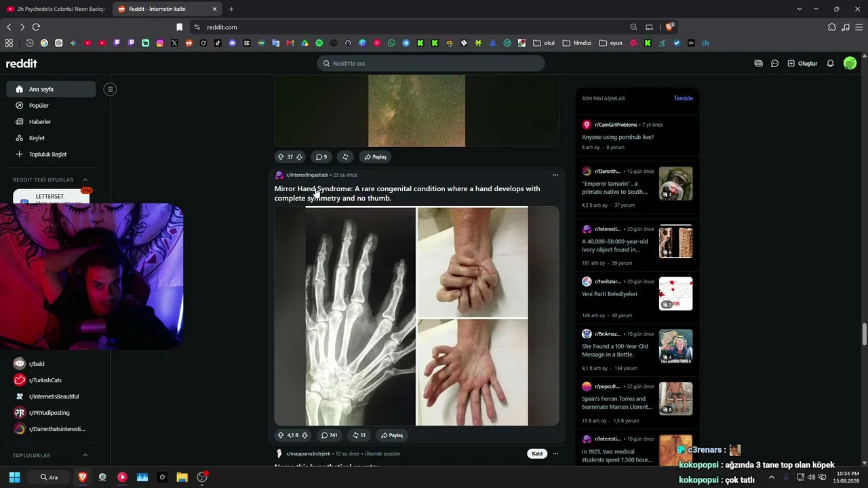868x488 pixels.
Task: Open File Explorer from the taskbar
Action: (182, 477)
